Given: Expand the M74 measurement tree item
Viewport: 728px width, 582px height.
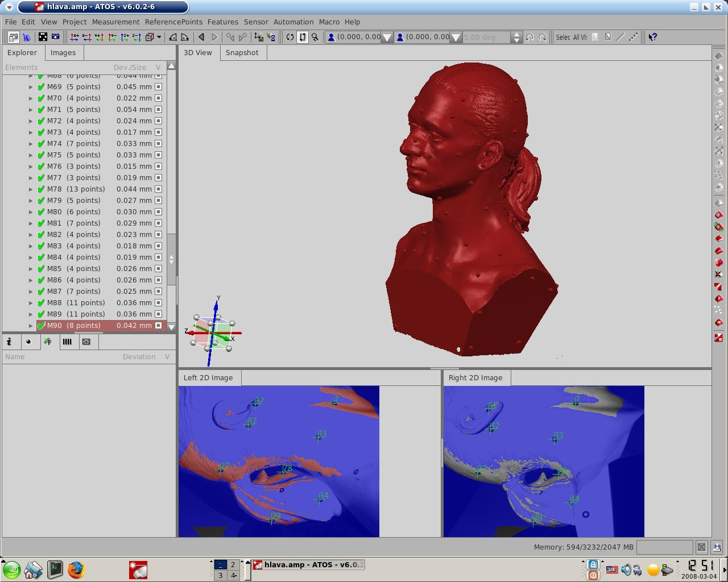Looking at the screenshot, I should point(31,144).
